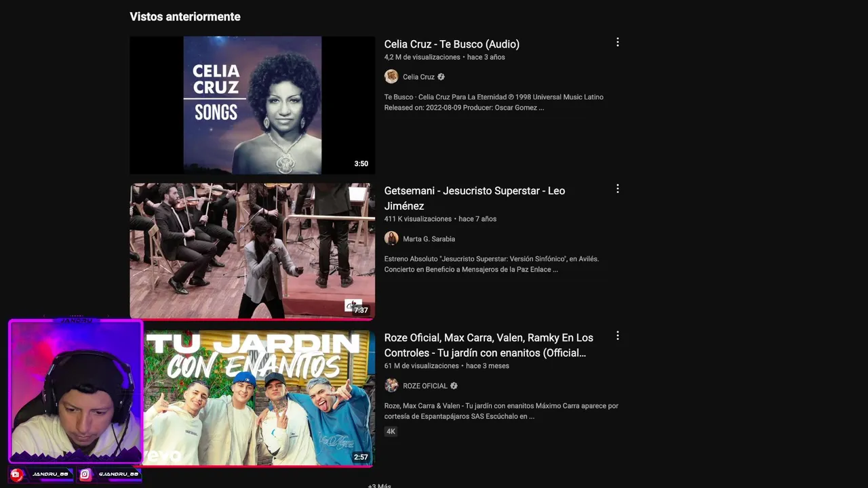
Task: Click the Roze, Max Carra & Valen description
Action: 501,411
